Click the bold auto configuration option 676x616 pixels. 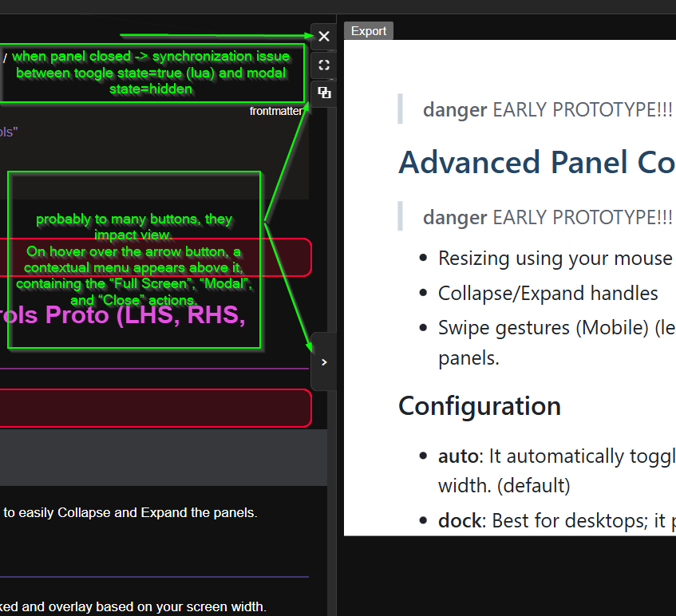pos(459,456)
